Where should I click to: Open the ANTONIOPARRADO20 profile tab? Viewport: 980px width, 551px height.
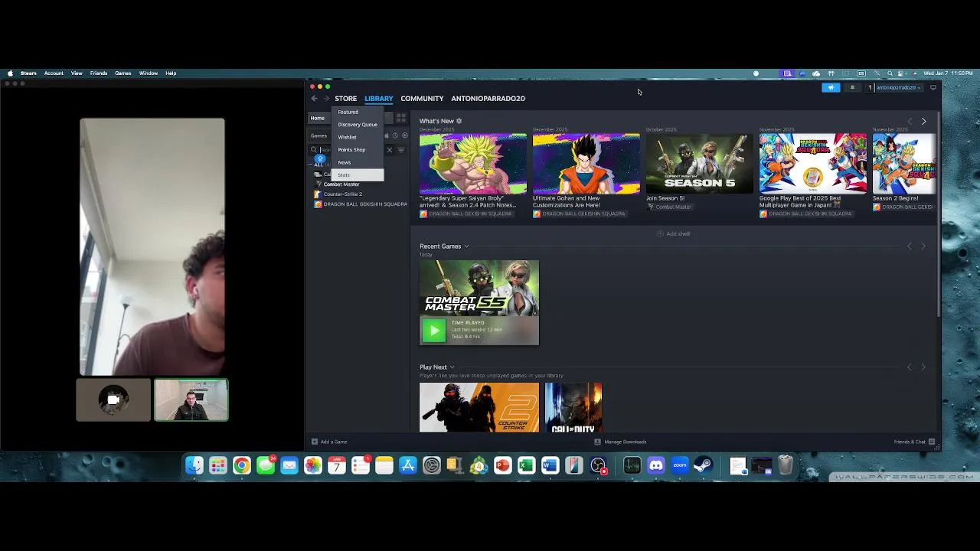click(488, 99)
